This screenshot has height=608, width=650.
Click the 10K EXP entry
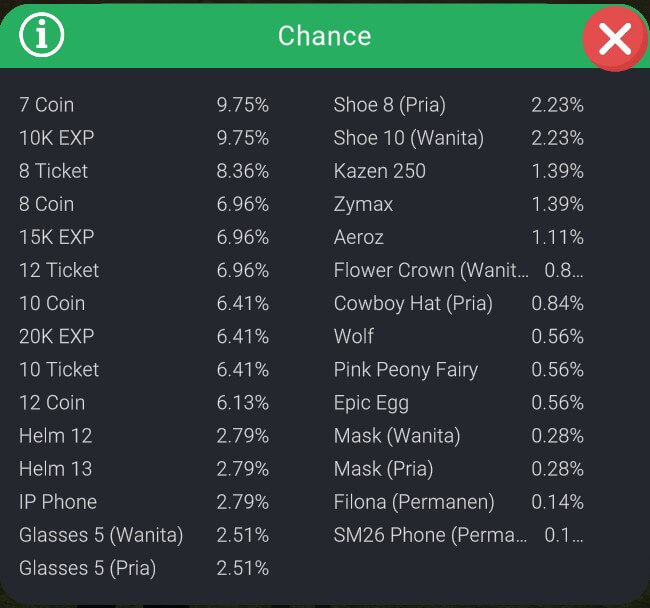pos(56,138)
